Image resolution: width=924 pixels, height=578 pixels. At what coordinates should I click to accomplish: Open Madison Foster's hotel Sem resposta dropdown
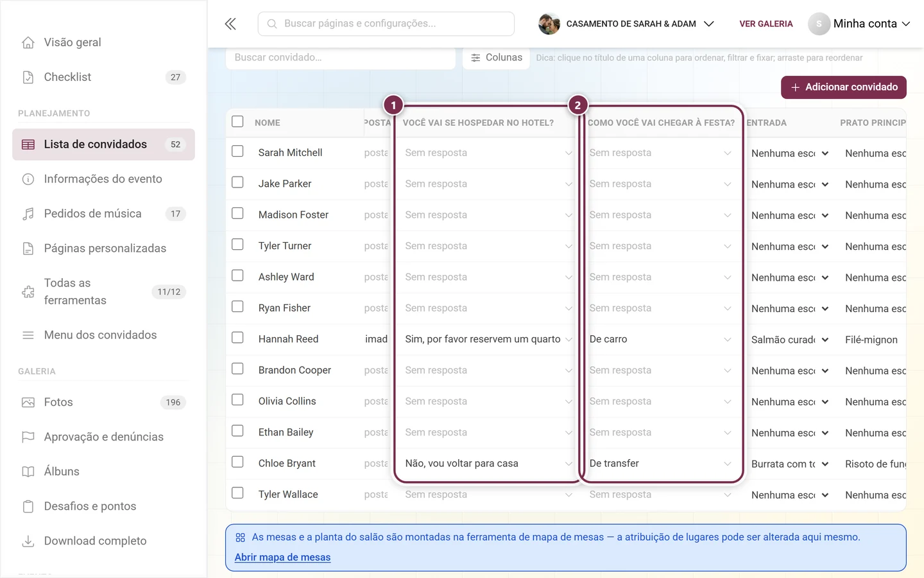(488, 215)
